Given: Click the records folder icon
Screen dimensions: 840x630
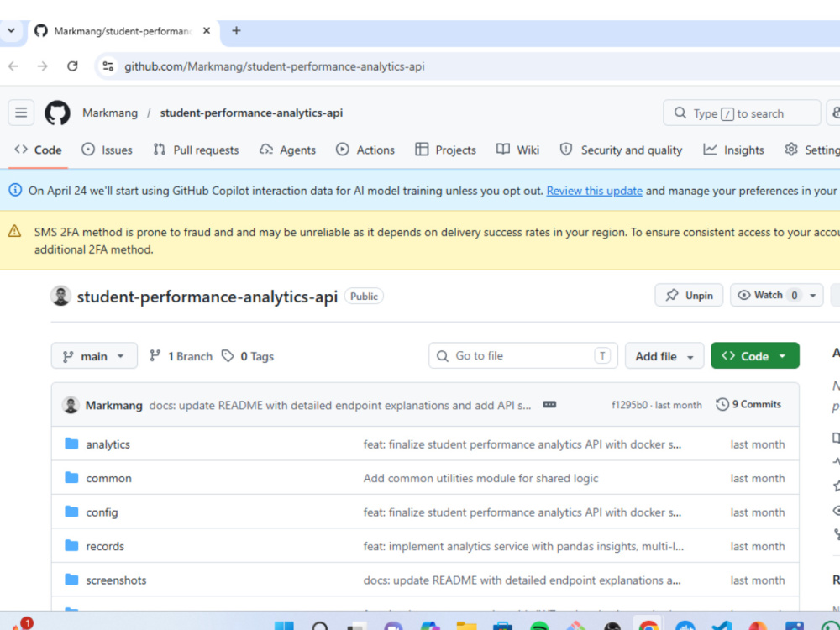Looking at the screenshot, I should 71,545.
